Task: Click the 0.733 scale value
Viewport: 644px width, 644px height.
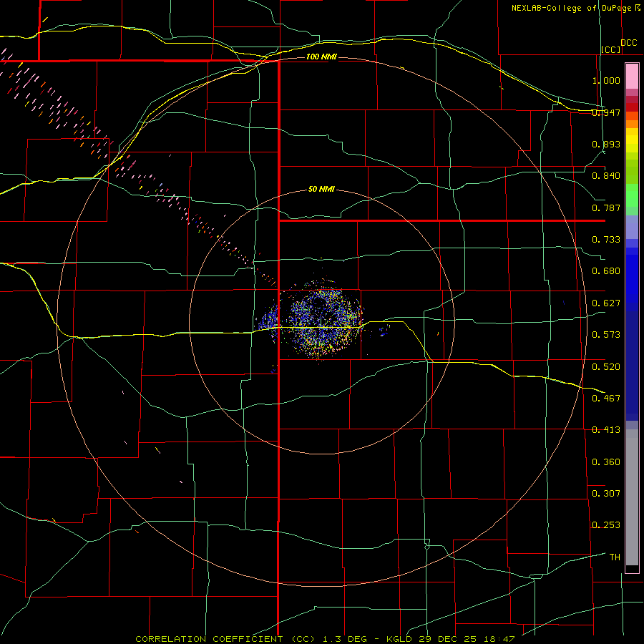Action: pyautogui.click(x=606, y=240)
